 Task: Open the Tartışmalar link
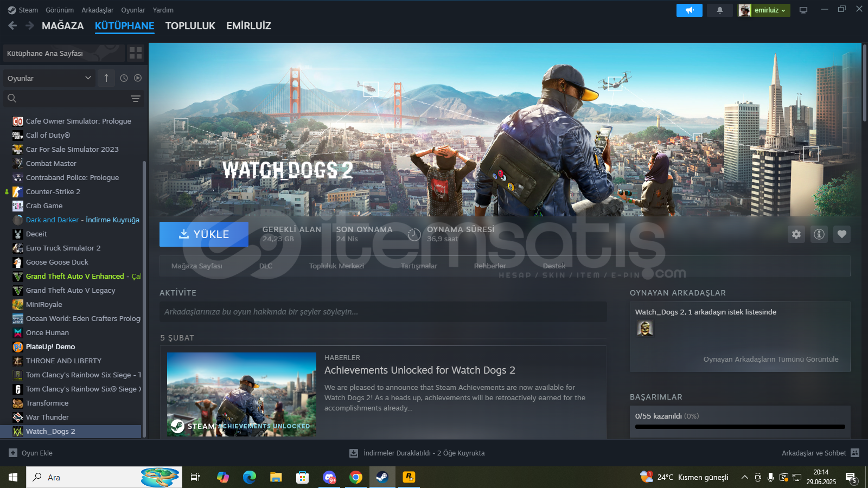(x=419, y=266)
